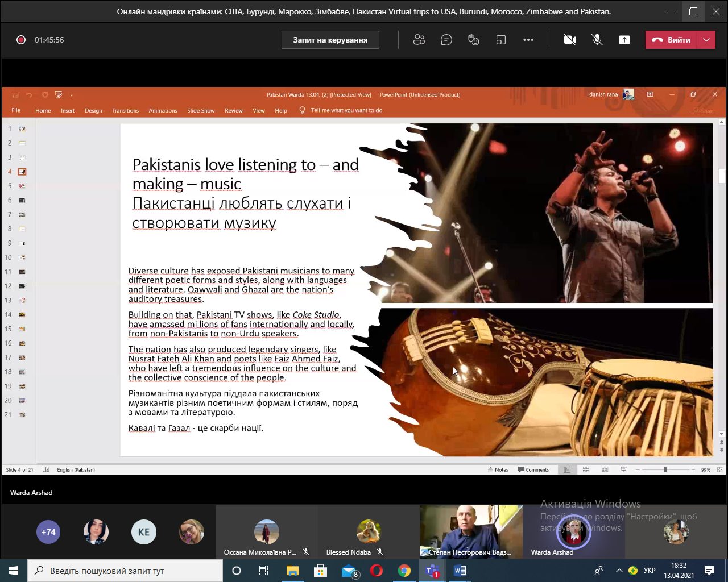
Task: Expand the leave options dropdown arrow
Action: (706, 40)
